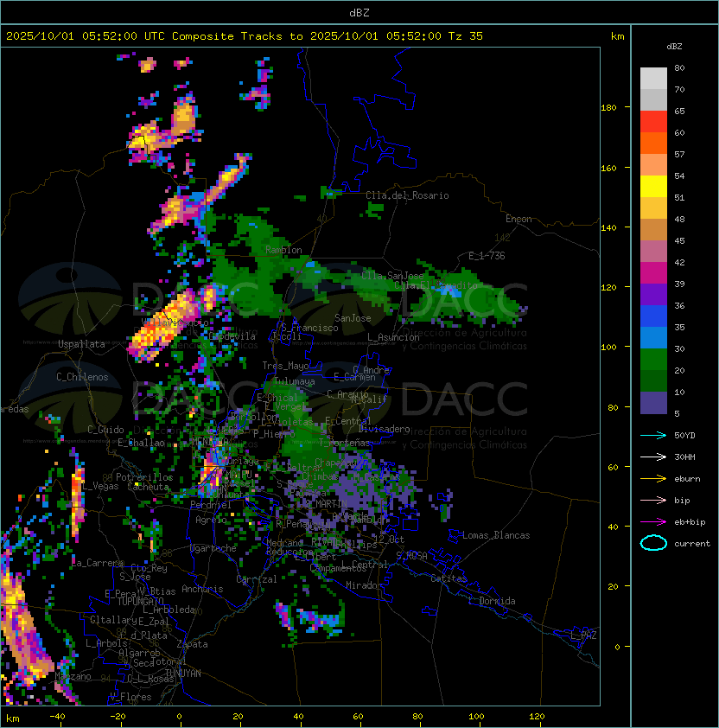Click the 'Carrizal' place label
The image size is (719, 728).
pyautogui.click(x=257, y=579)
